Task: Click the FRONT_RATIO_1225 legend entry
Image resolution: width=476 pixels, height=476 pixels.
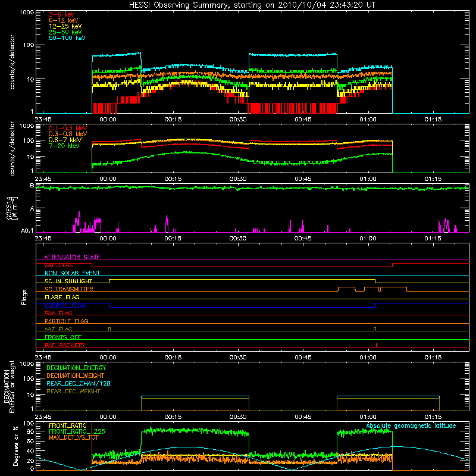Action: 77,431
